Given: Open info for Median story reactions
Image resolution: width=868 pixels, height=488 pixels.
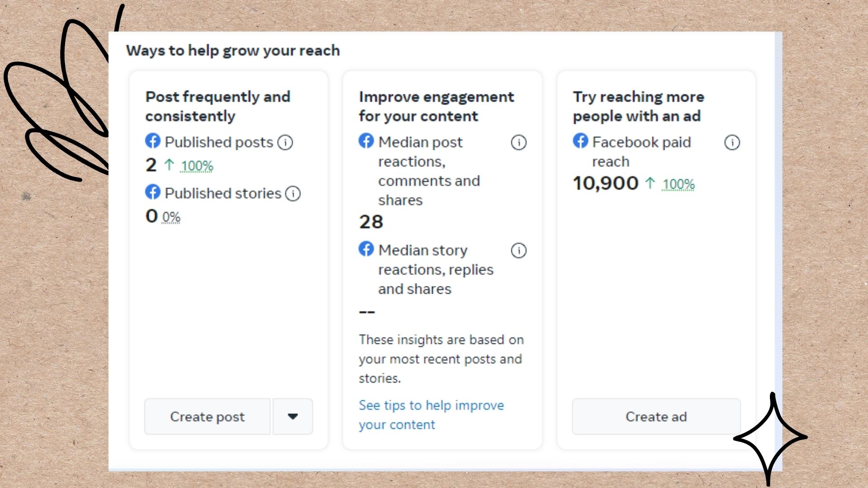Looking at the screenshot, I should pyautogui.click(x=519, y=251).
